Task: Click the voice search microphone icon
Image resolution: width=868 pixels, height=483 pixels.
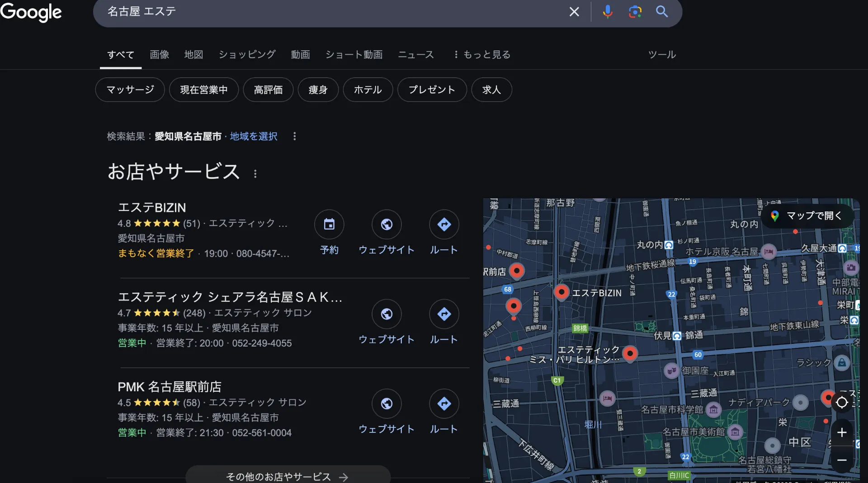Action: coord(608,12)
